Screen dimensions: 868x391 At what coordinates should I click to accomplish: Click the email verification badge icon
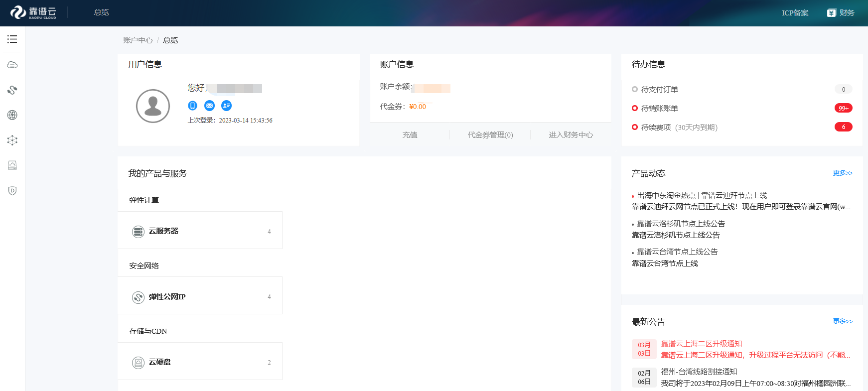210,106
